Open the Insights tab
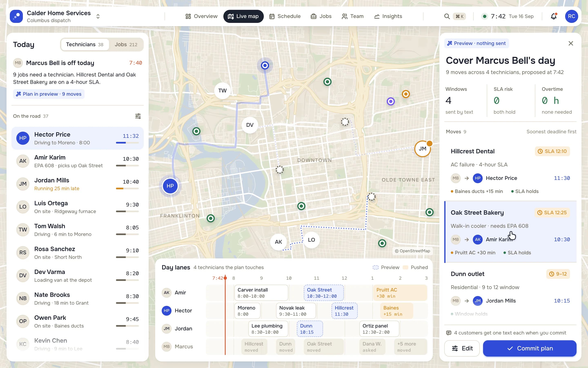The height and width of the screenshot is (368, 588). click(x=388, y=16)
